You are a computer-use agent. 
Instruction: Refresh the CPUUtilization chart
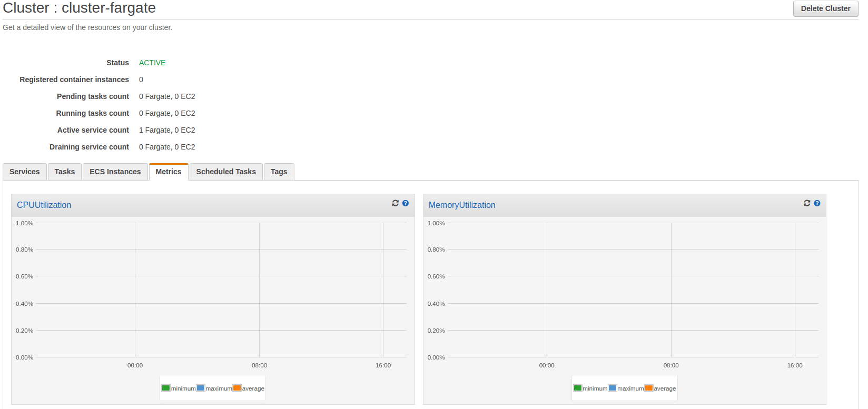395,203
